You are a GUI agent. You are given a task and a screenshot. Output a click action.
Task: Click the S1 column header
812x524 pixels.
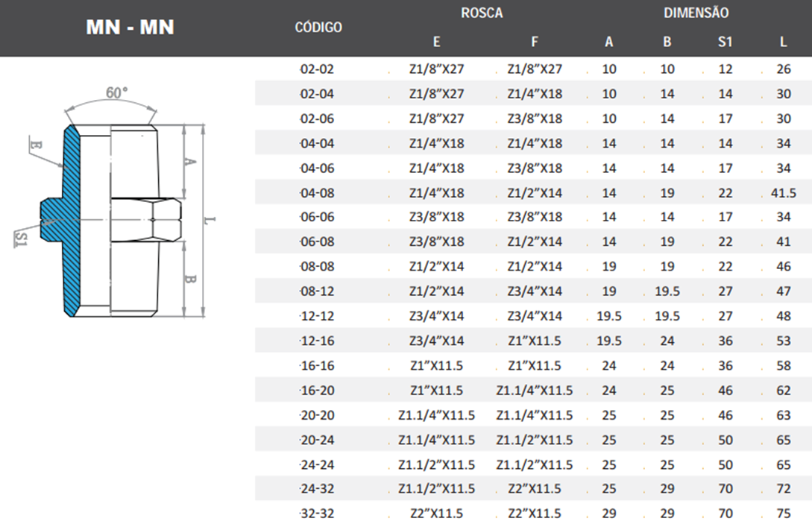[x=725, y=42]
